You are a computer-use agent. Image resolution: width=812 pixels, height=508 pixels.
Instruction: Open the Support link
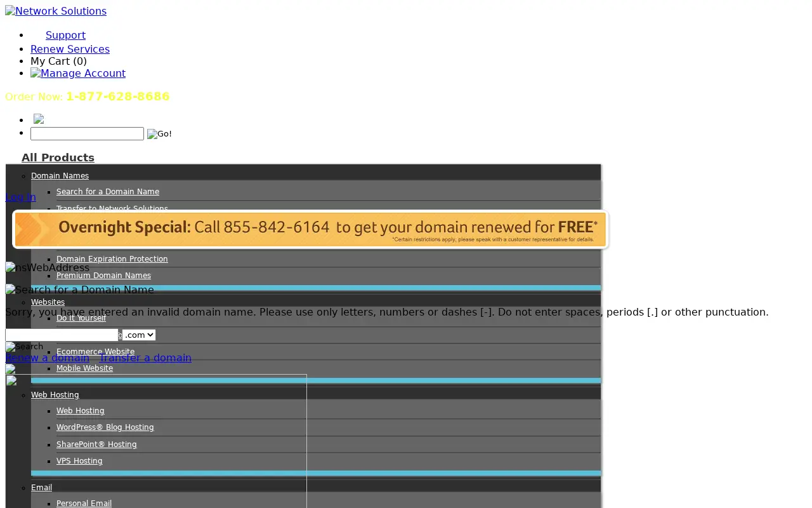click(x=65, y=36)
